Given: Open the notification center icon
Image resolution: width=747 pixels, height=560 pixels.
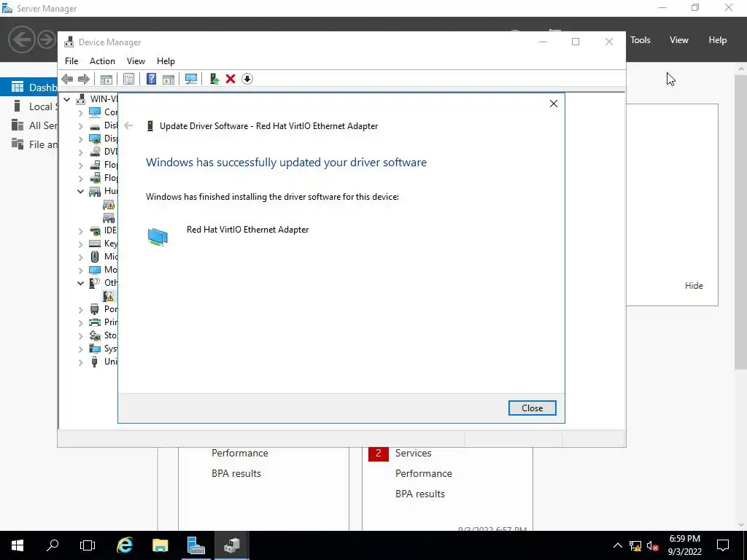Looking at the screenshot, I should (x=723, y=545).
